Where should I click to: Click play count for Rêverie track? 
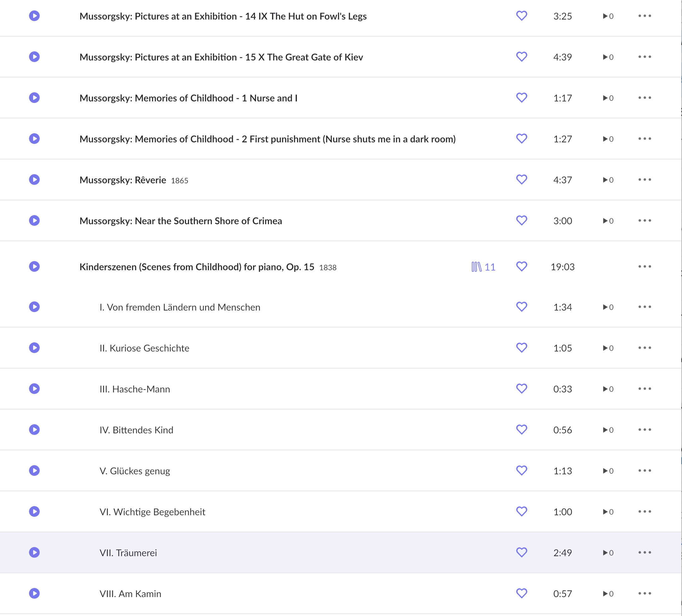click(x=608, y=180)
